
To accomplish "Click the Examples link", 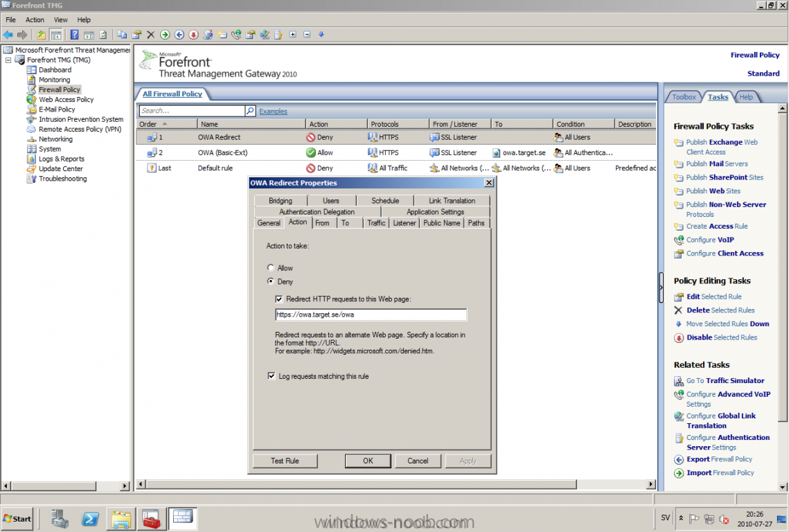I will (x=273, y=112).
